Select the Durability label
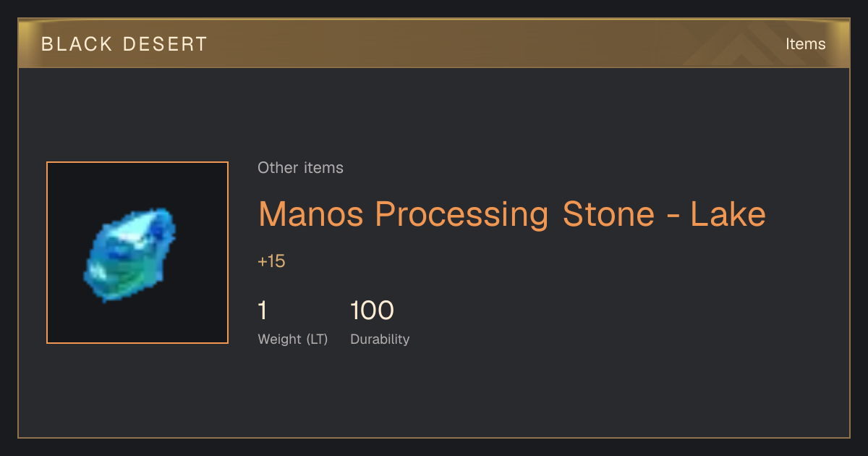The image size is (868, 456). pyautogui.click(x=380, y=339)
